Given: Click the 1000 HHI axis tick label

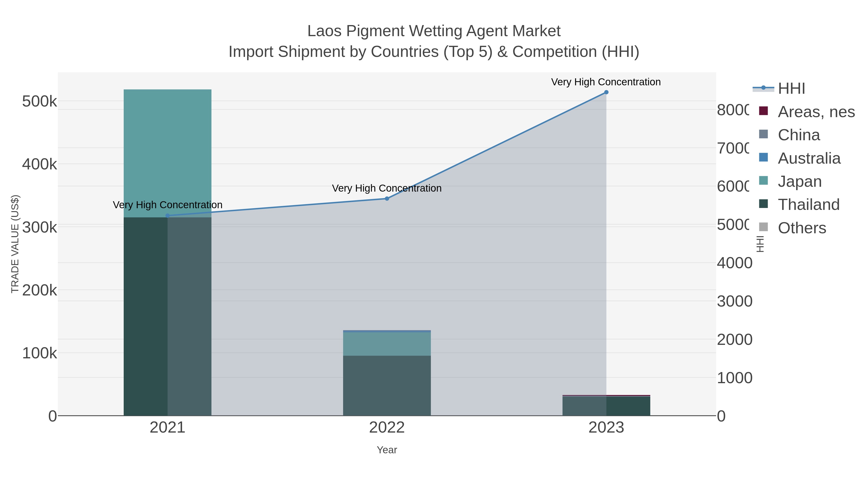Looking at the screenshot, I should pos(735,378).
